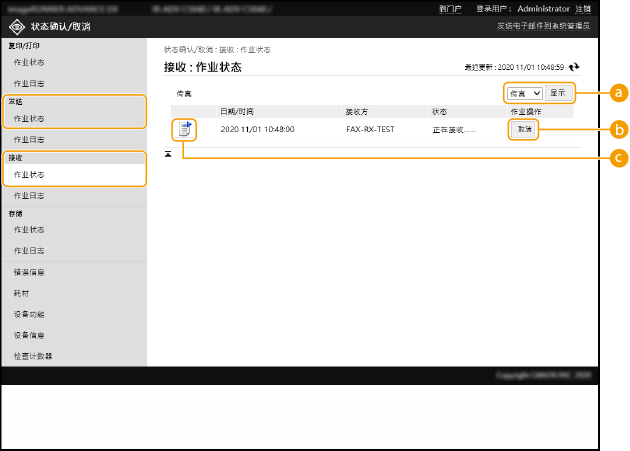Open the fax job document icon
The width and height of the screenshot is (630, 451).
coord(184,128)
